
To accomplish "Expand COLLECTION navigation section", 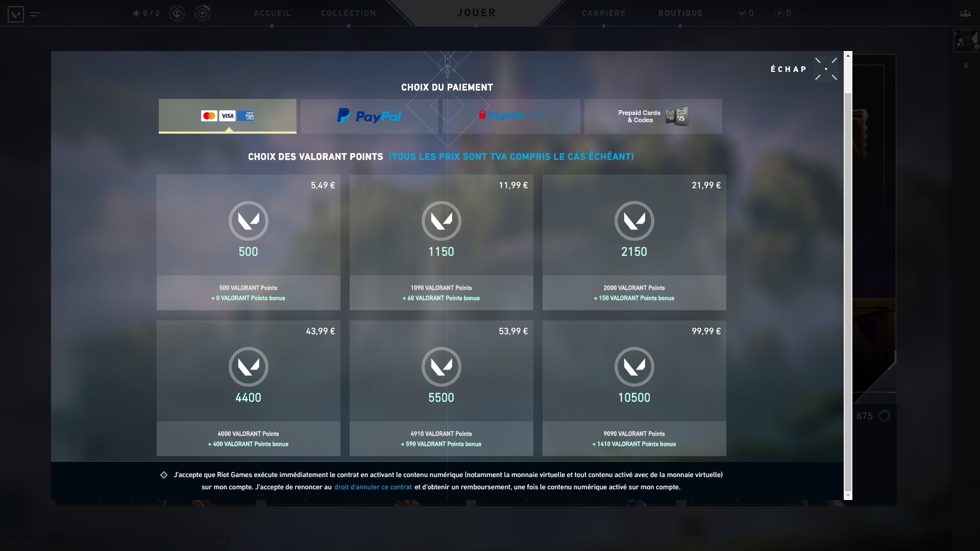I will click(x=348, y=12).
